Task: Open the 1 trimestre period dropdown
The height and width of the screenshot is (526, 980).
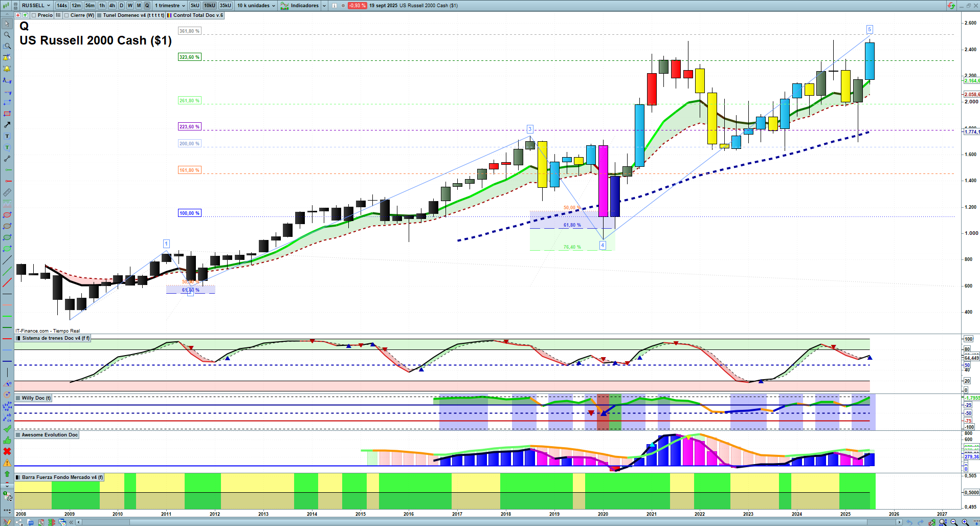Action: pyautogui.click(x=170, y=6)
